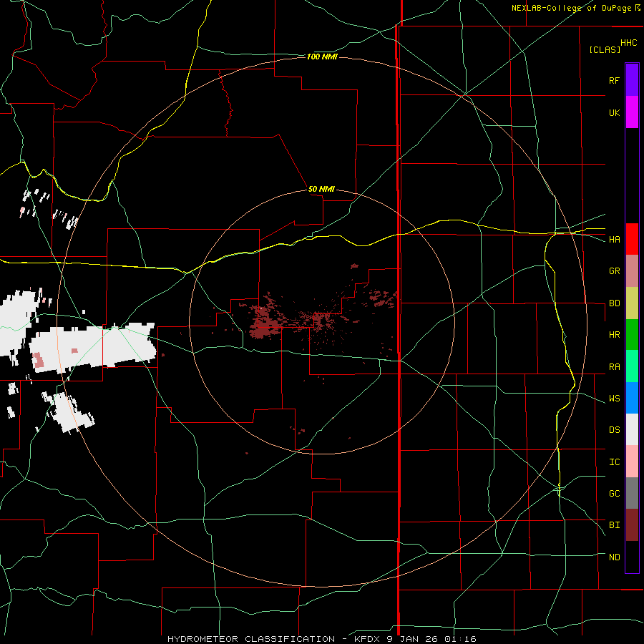
Task: Click the UK legend label
Action: pyautogui.click(x=614, y=112)
